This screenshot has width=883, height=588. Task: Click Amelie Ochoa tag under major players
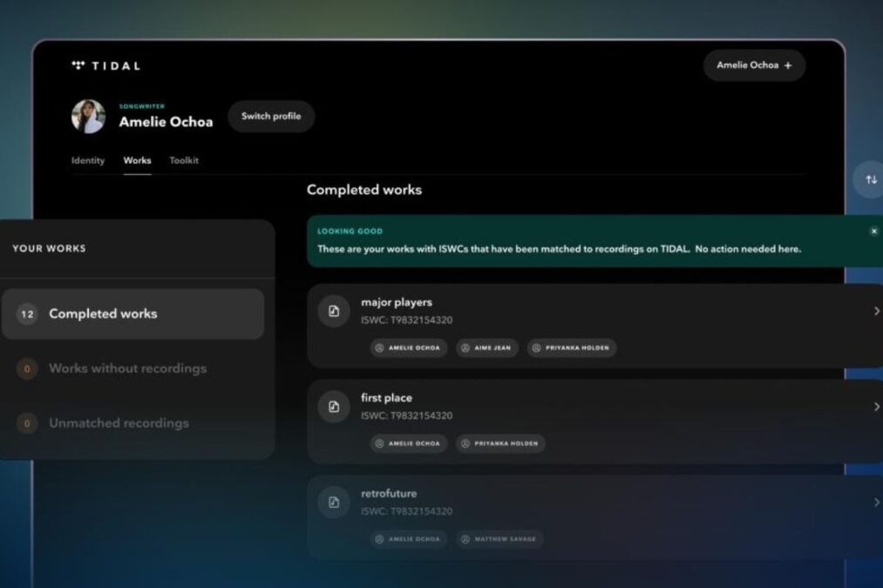point(408,348)
